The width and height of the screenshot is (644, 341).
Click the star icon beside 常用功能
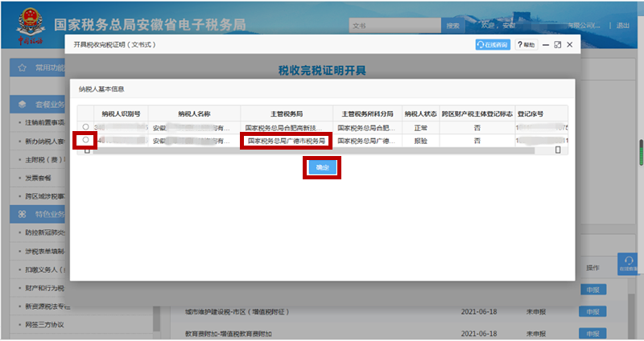pos(23,68)
